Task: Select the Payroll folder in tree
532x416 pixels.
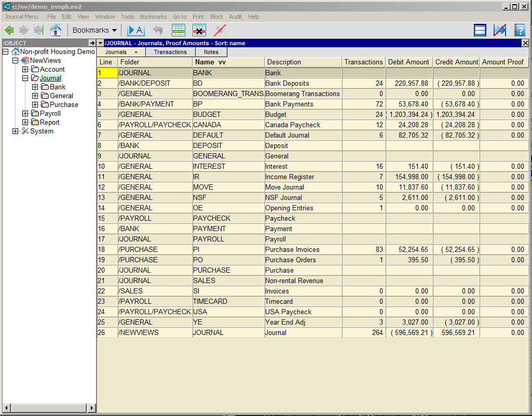Action: (x=50, y=114)
